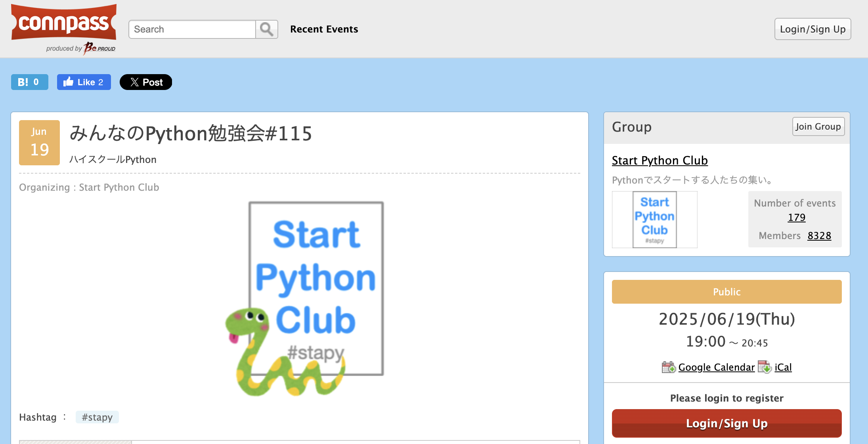Open the #stapy hashtag
Screen dimensions: 868x444
(x=97, y=417)
